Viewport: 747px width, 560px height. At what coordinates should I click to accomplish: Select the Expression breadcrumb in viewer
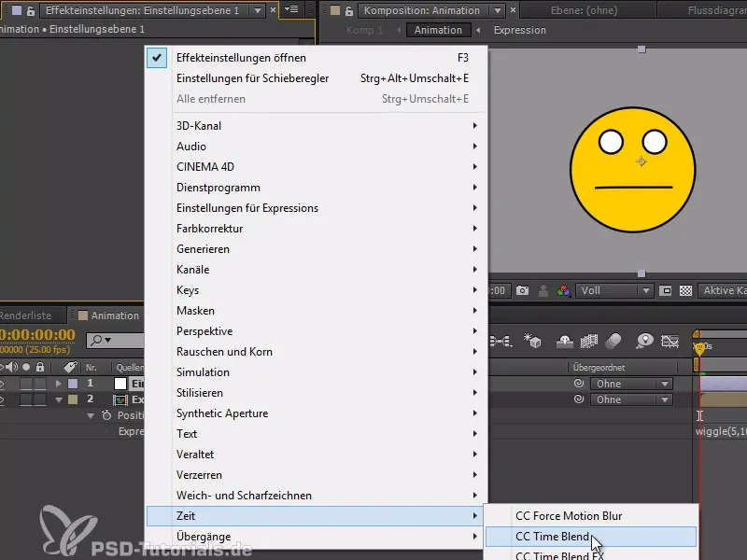[x=520, y=30]
